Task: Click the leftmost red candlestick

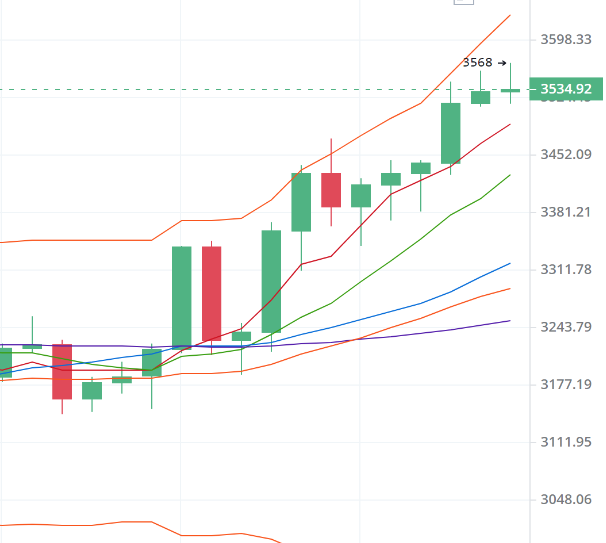Action: [x=62, y=371]
